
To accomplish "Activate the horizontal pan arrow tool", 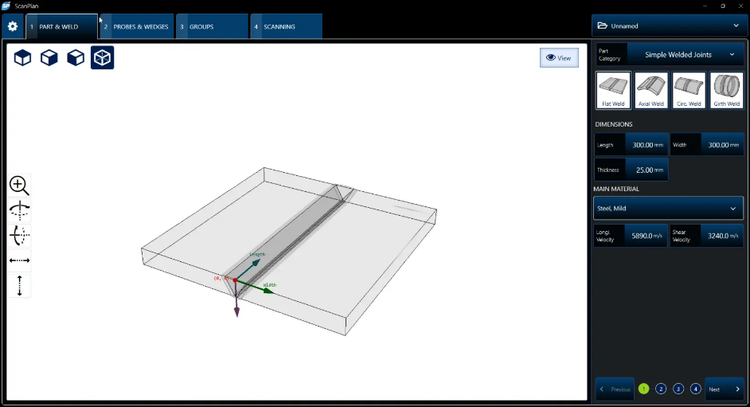I will (19, 260).
